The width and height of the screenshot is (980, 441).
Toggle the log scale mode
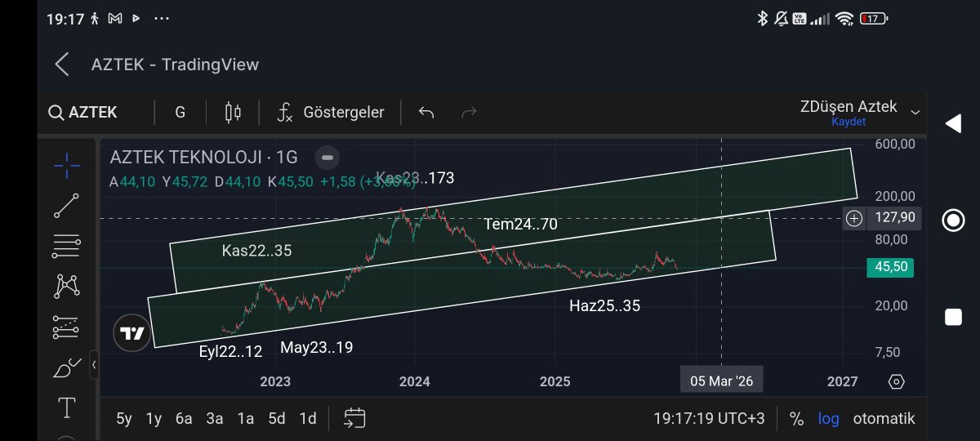coord(829,419)
